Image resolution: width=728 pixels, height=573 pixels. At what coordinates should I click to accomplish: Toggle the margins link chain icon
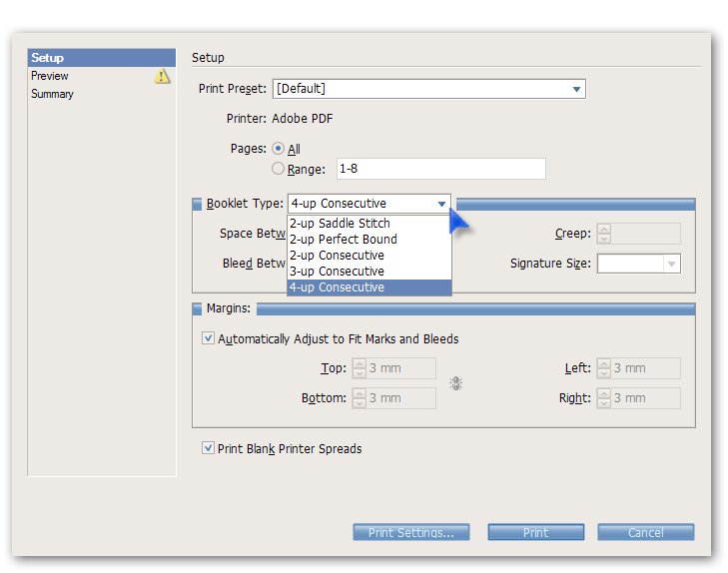(x=456, y=383)
